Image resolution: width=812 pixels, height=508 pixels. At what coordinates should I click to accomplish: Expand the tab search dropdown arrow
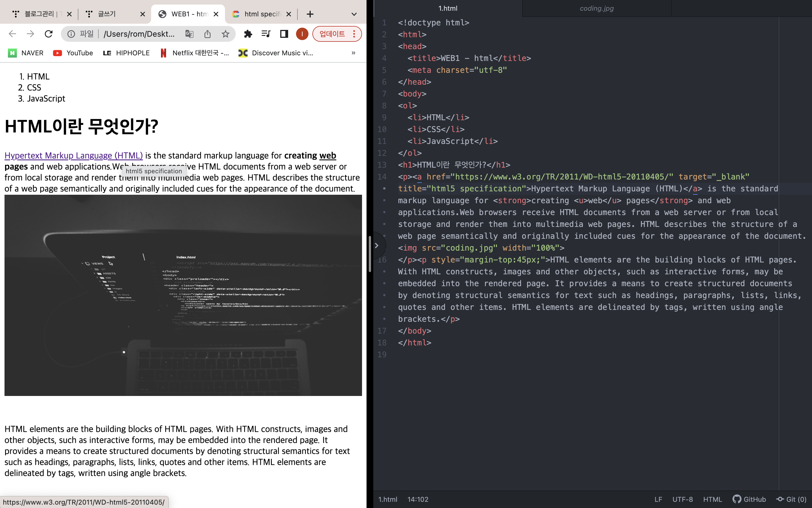[x=354, y=14]
